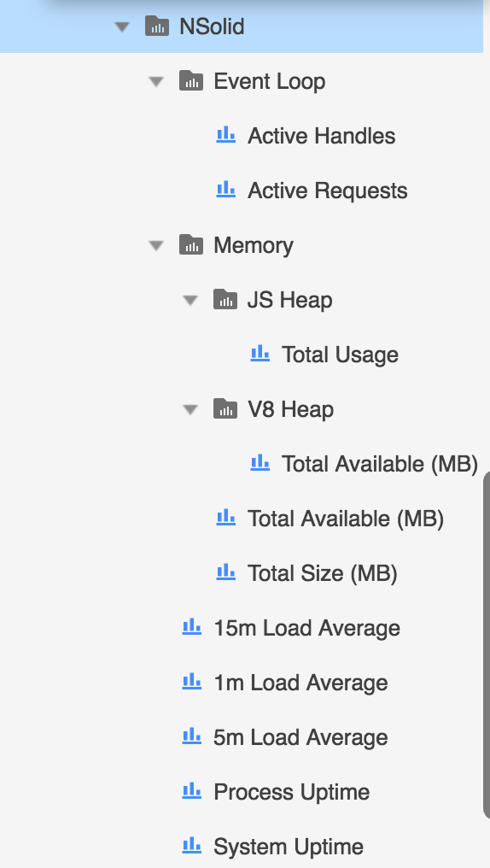
Task: Click the NSolid folder icon
Action: point(157,26)
